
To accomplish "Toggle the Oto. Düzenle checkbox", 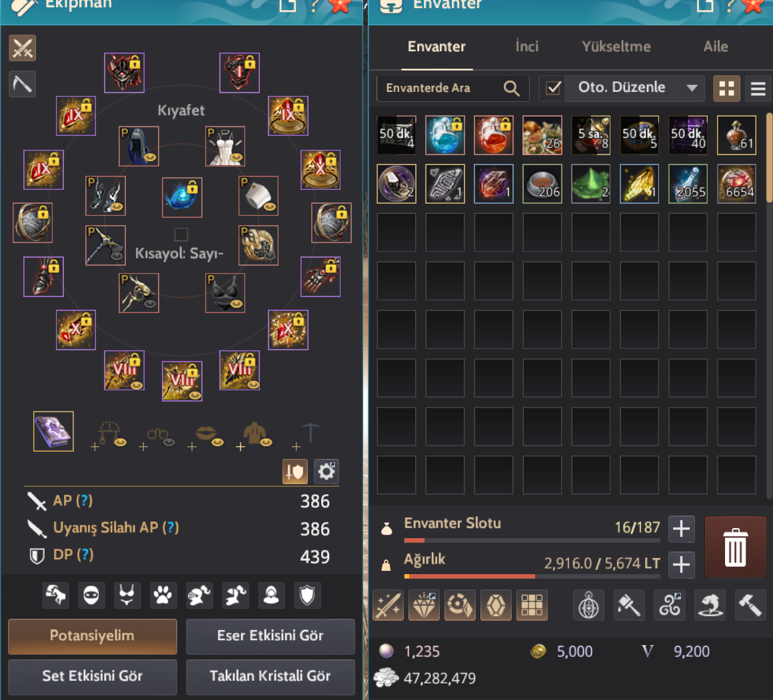I will pos(554,88).
